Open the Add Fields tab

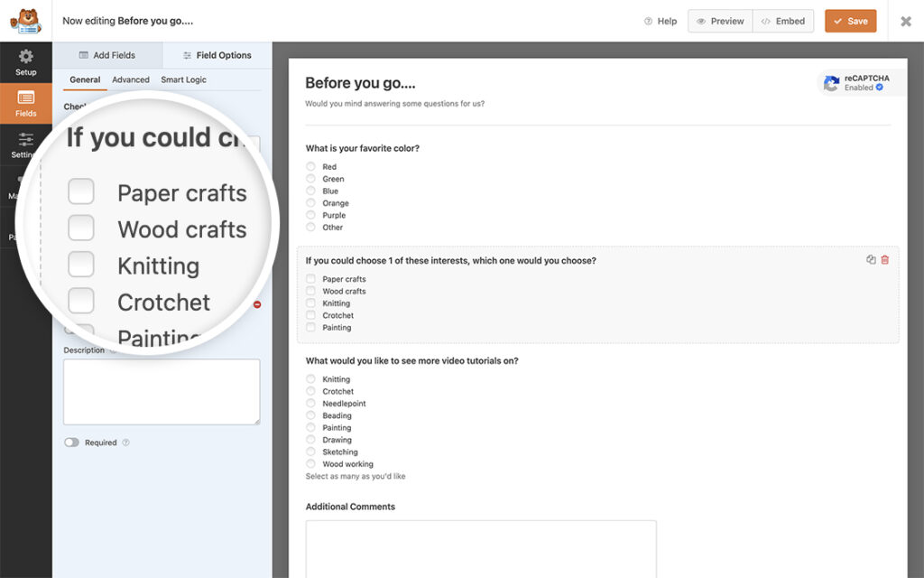pos(106,54)
